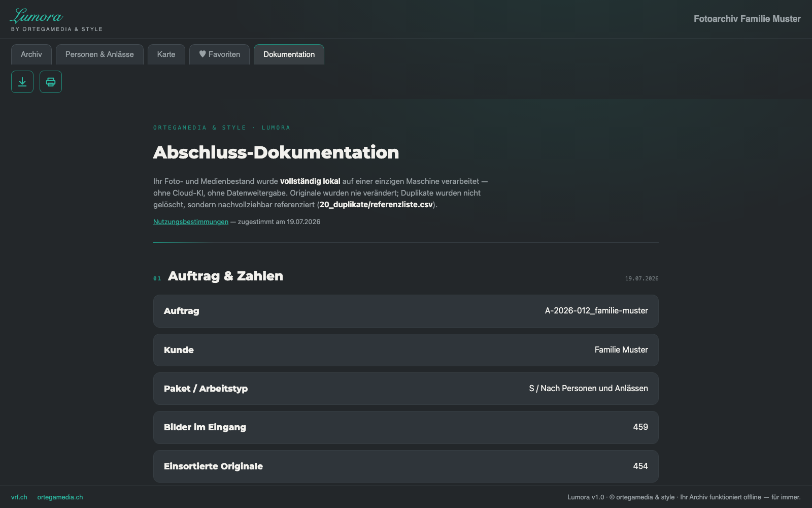Click the download documentation icon

(22, 82)
